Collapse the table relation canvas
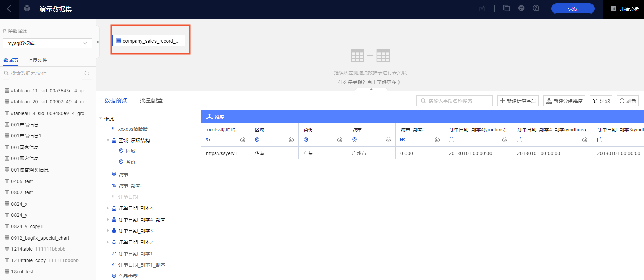644x280 pixels. [x=371, y=90]
